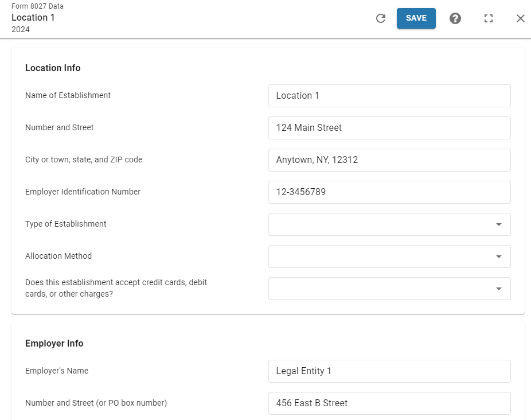The width and height of the screenshot is (531, 420).
Task: Open the Type of Establishment dropdown
Action: [389, 224]
